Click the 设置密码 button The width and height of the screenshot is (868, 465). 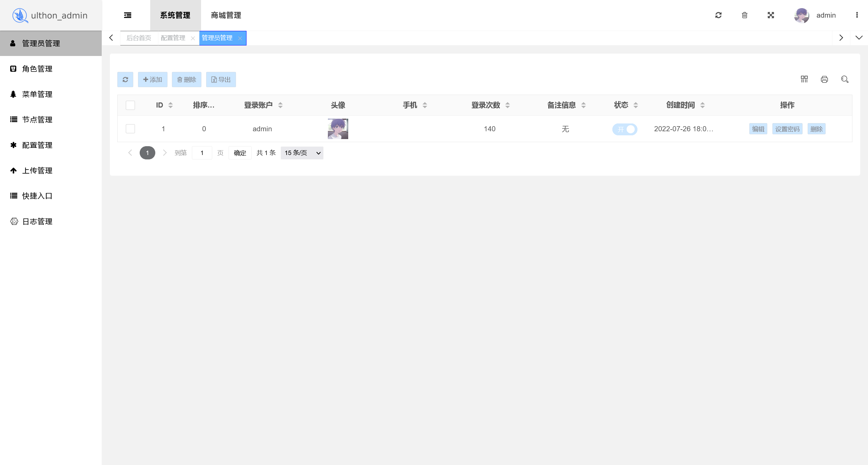click(x=787, y=129)
